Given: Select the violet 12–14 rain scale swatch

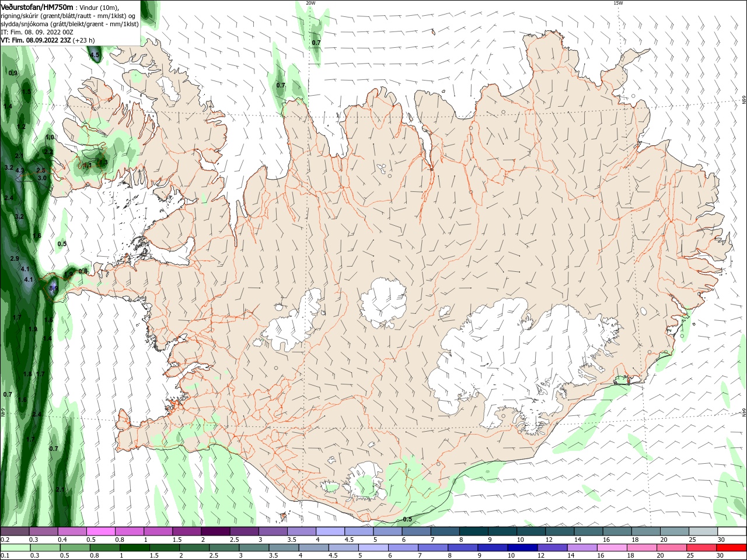Looking at the screenshot, I should pos(553,548).
